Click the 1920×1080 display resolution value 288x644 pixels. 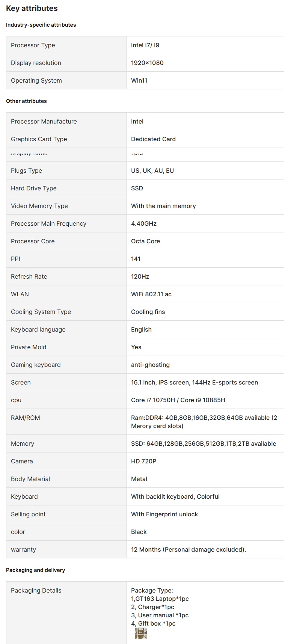(x=147, y=63)
